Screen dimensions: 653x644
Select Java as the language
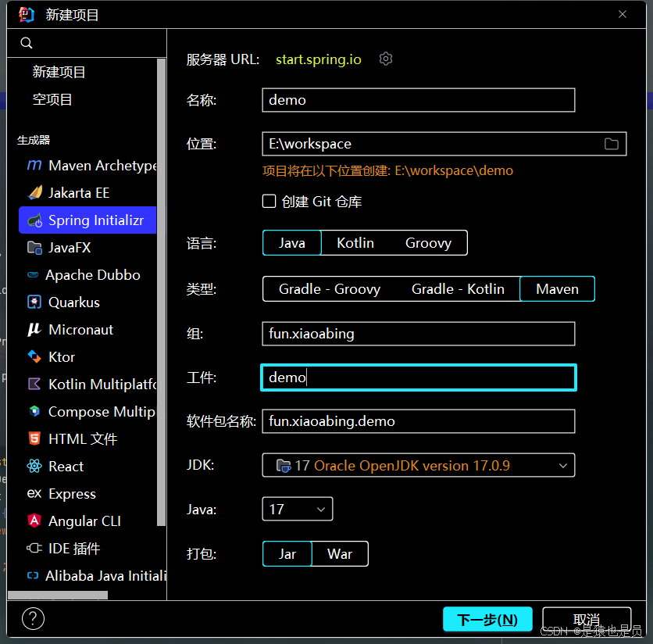(x=292, y=243)
